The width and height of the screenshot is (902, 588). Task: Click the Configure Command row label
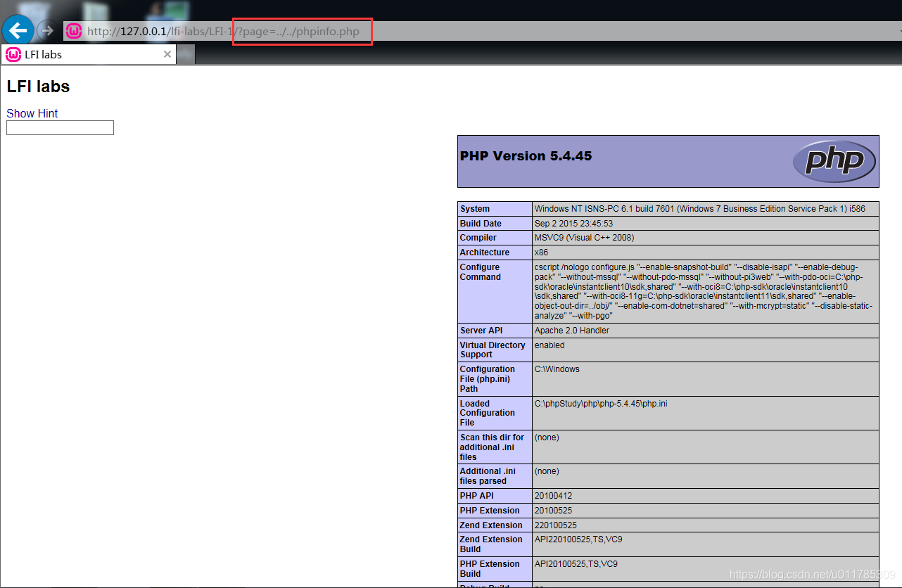[480, 272]
